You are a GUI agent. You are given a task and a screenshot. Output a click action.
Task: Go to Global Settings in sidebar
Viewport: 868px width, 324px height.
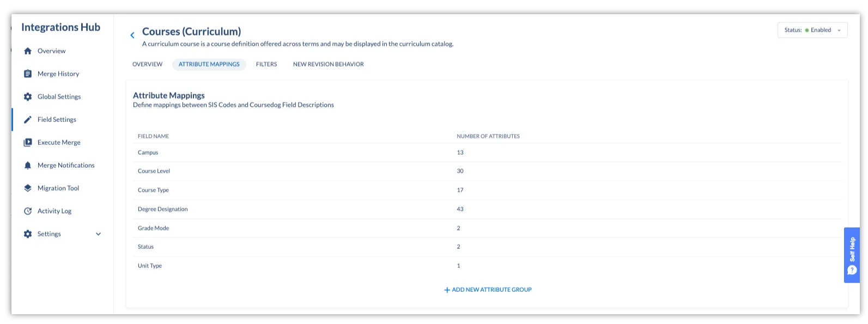pos(59,97)
